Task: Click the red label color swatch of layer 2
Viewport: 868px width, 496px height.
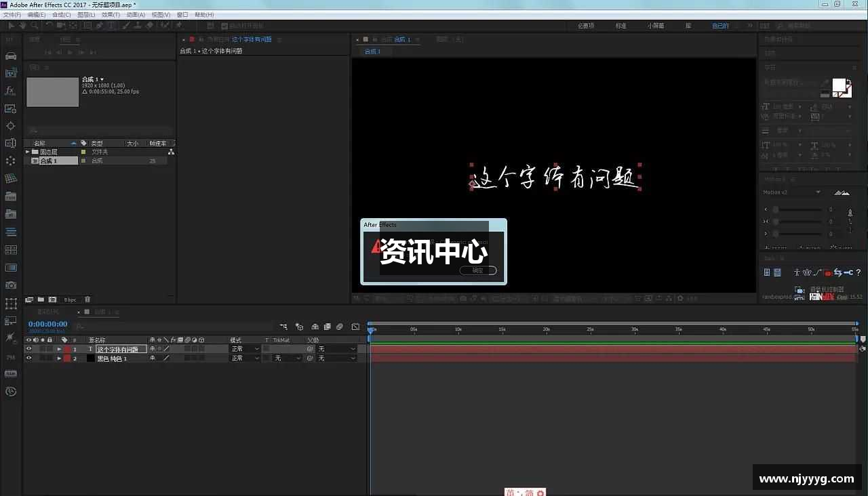Action: [67, 358]
